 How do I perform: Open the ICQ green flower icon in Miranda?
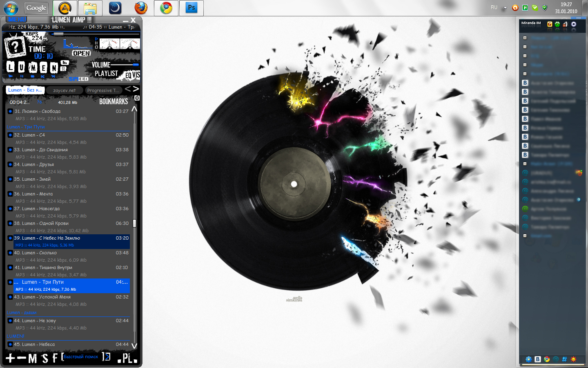557,24
